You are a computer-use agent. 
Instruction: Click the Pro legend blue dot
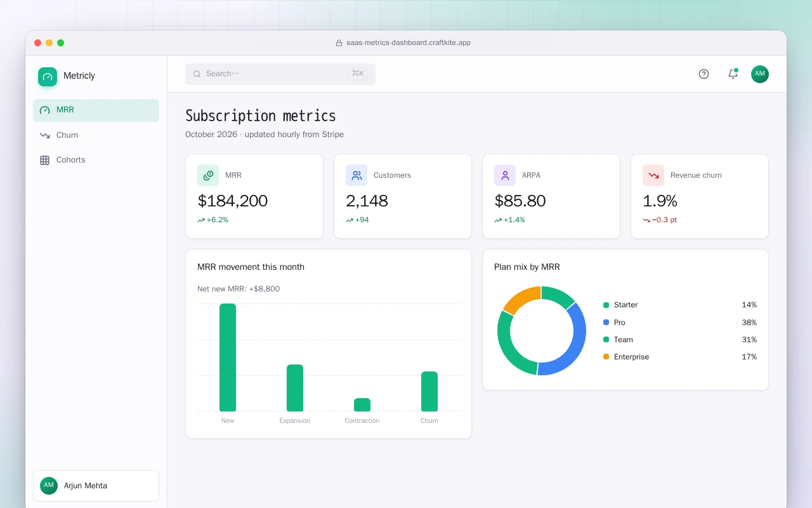606,323
